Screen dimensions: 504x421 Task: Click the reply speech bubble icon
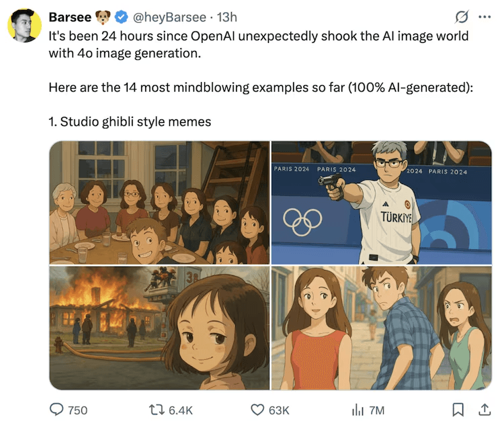[56, 410]
